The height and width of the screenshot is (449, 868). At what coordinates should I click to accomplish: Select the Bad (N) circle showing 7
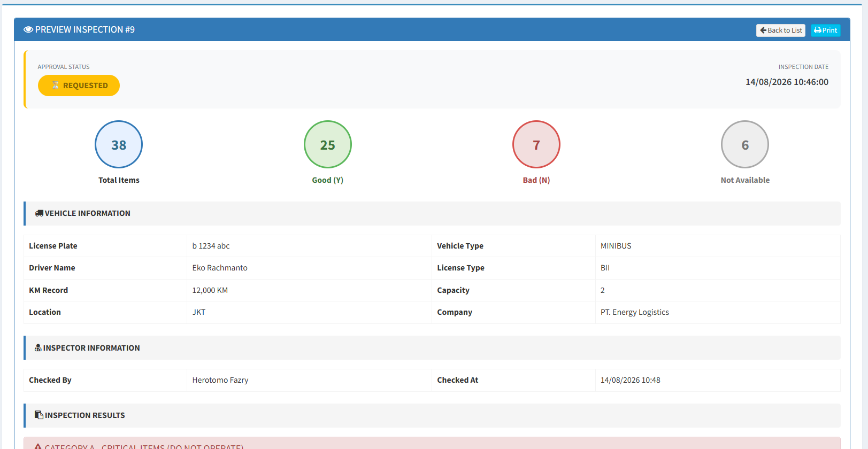click(536, 144)
